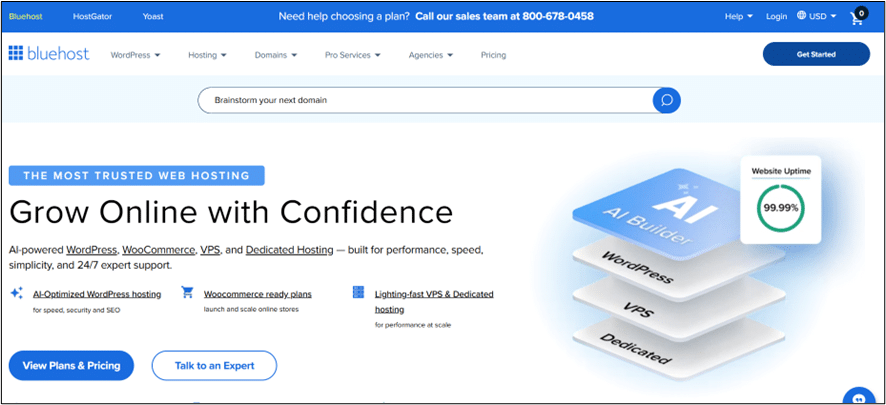Click the globe icon beside USD
Image resolution: width=886 pixels, height=405 pixels.
[801, 16]
